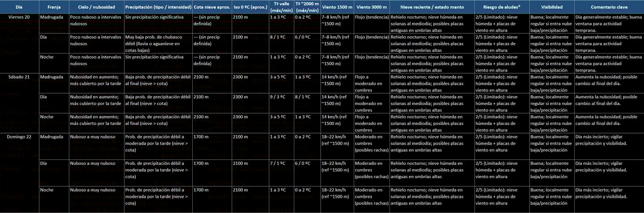
Task: Select Sunday's 'Día' franja cell
Action: 54,172
